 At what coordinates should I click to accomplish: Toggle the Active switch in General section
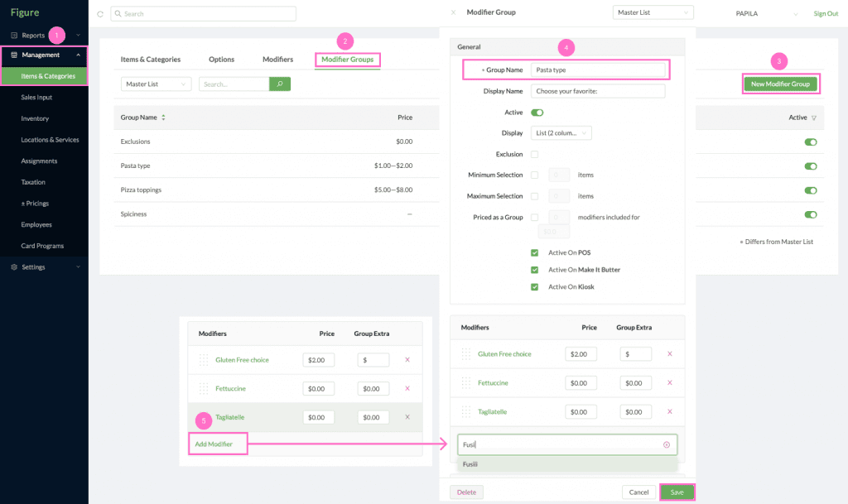pos(537,113)
